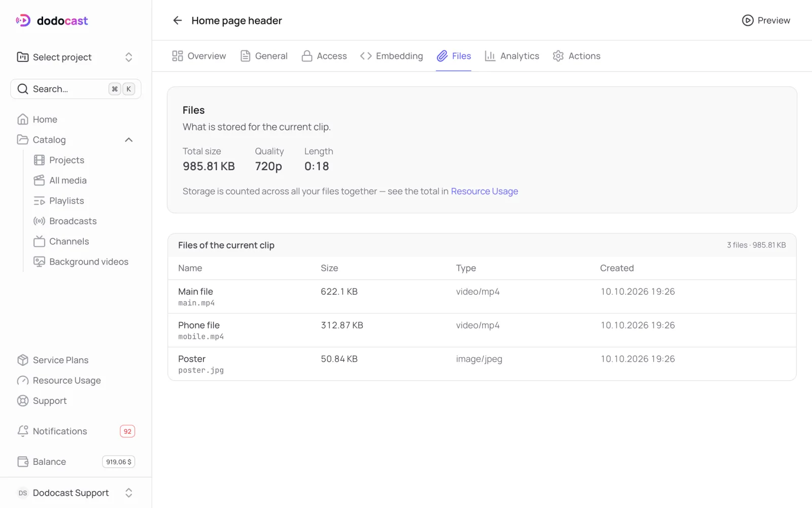Open the Actions tab
This screenshot has height=508, width=812.
[x=577, y=56]
